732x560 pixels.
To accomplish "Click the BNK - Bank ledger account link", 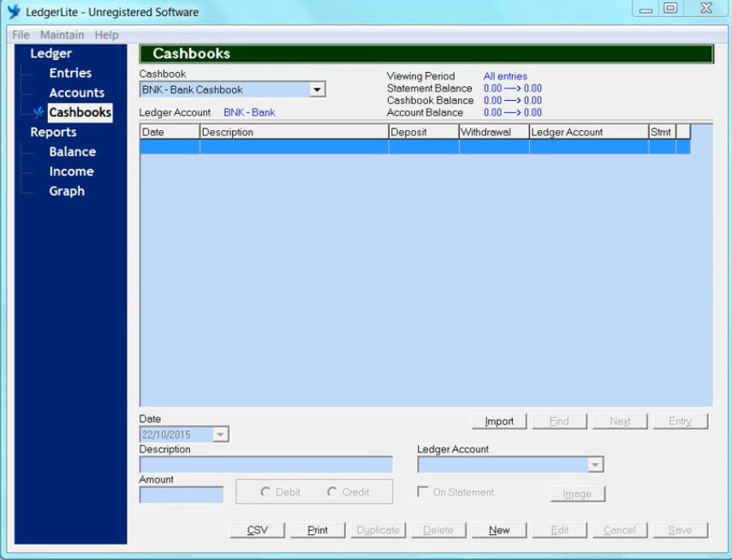I will click(x=249, y=112).
